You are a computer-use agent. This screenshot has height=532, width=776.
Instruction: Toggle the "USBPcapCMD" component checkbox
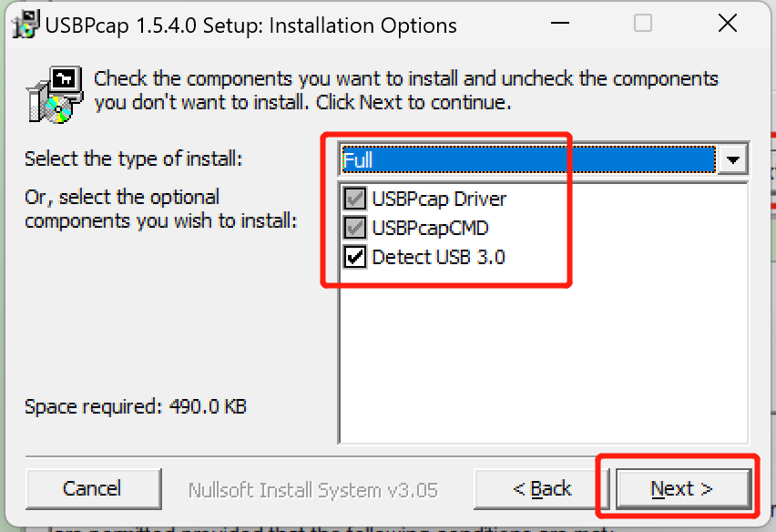point(355,228)
